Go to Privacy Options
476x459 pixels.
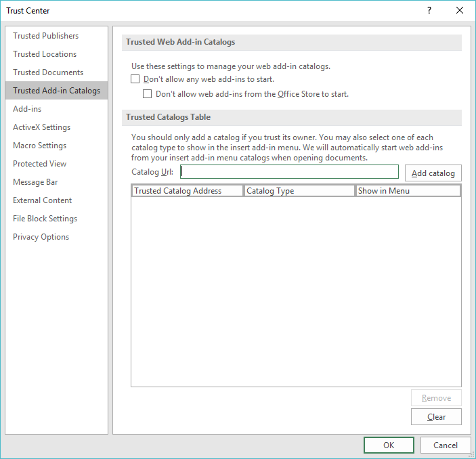tap(41, 237)
